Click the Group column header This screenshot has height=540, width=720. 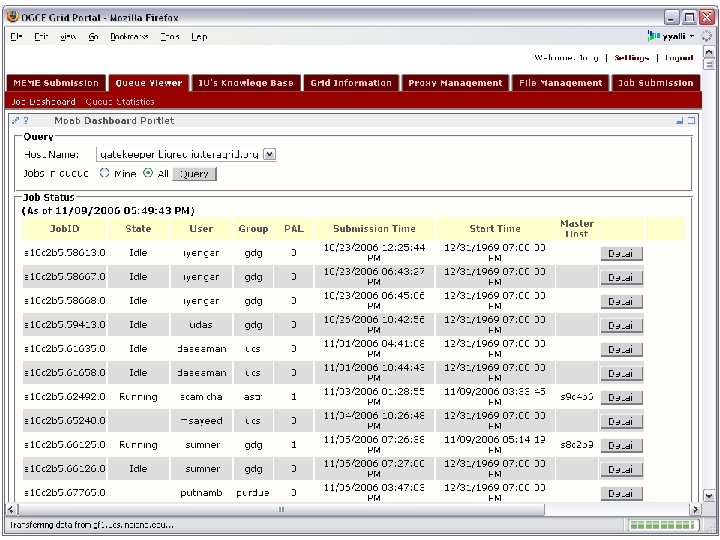[x=253, y=229]
